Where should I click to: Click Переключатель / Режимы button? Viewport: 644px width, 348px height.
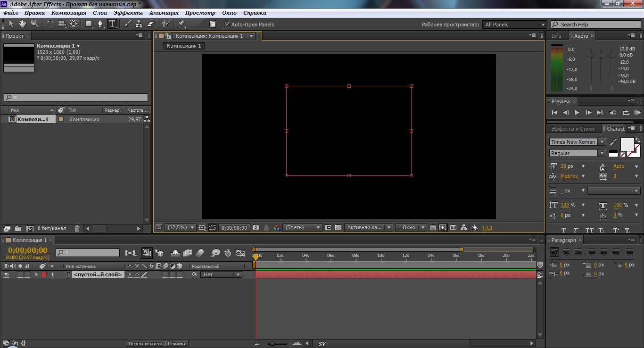(x=157, y=343)
